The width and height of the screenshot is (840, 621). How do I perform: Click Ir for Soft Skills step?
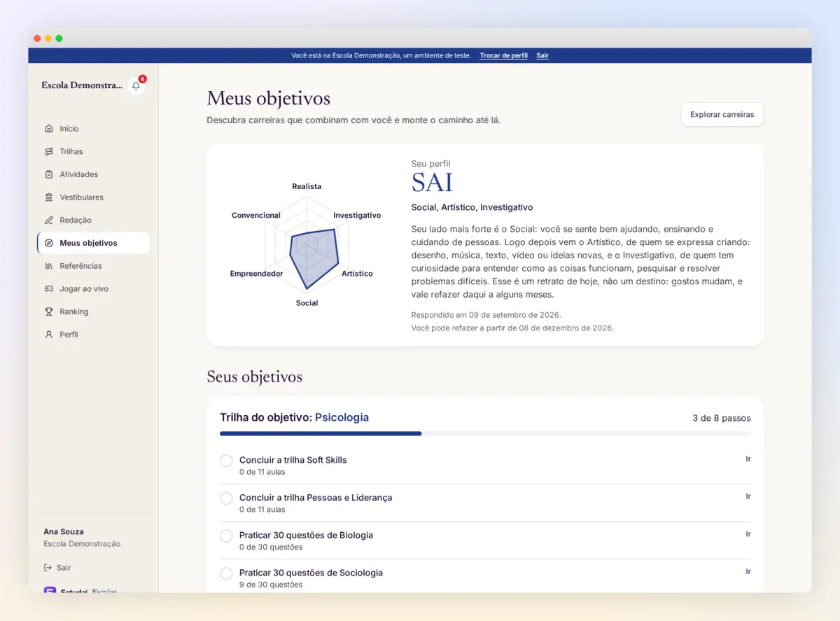point(748,459)
